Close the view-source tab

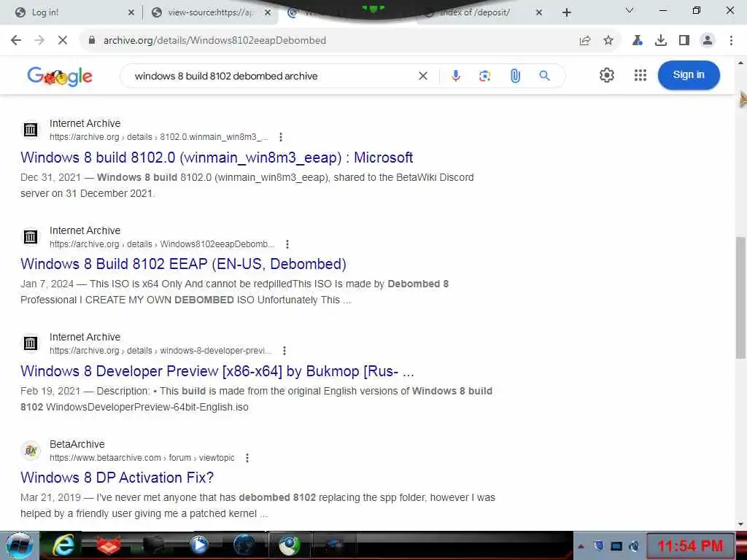[x=268, y=13]
